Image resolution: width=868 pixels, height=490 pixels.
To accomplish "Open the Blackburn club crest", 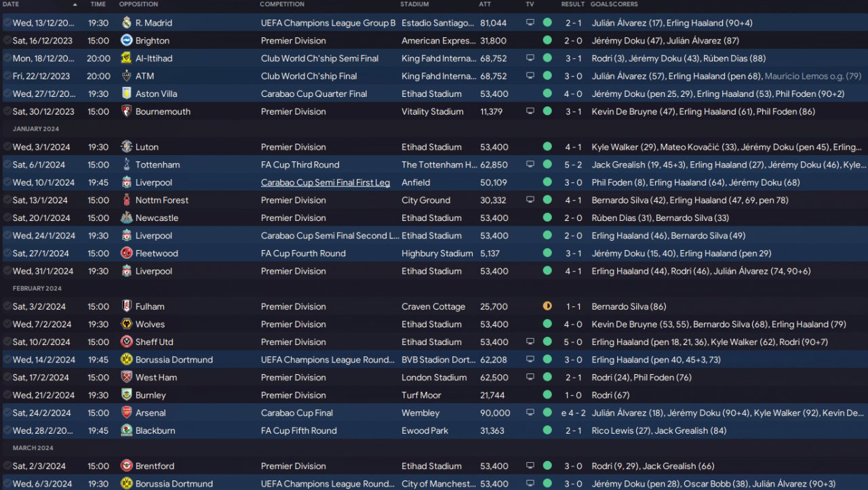I will coord(126,430).
